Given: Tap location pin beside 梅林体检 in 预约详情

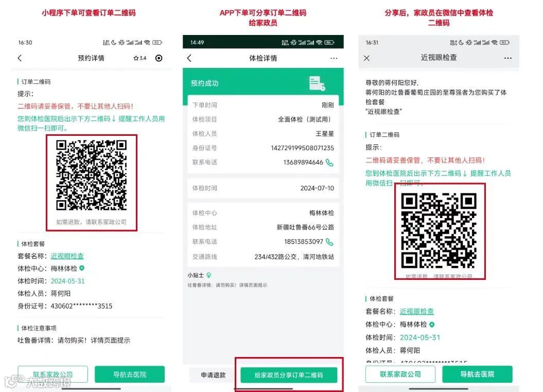Looking at the screenshot, I should tap(82, 268).
